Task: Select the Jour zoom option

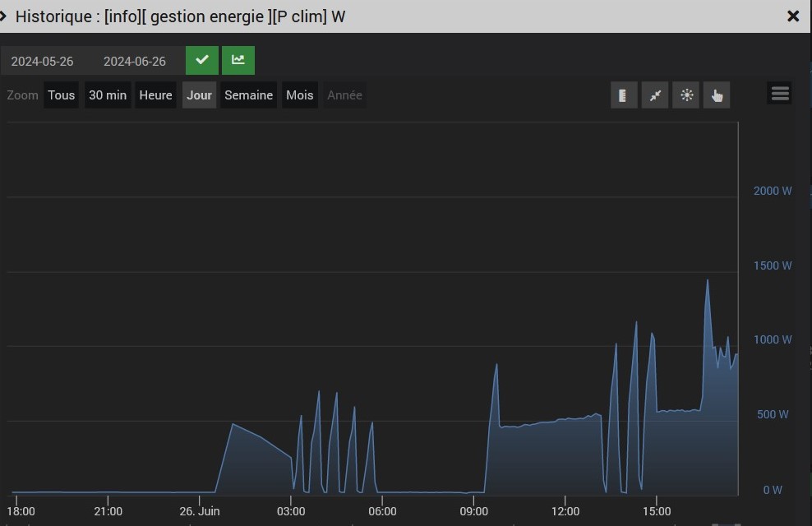Action: pyautogui.click(x=199, y=95)
